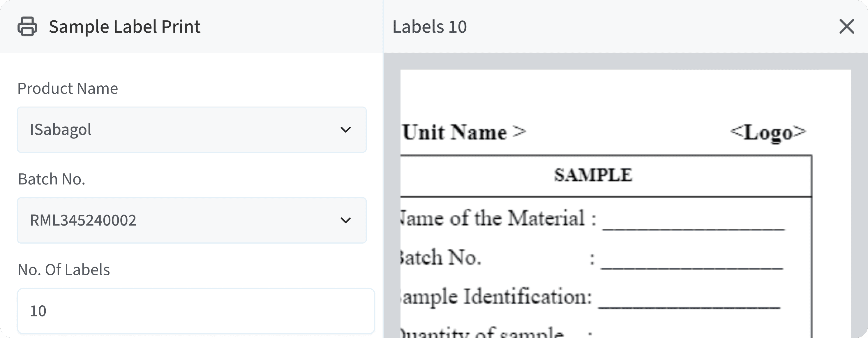Open the Product Name dropdown
The width and height of the screenshot is (868, 338).
pyautogui.click(x=191, y=130)
